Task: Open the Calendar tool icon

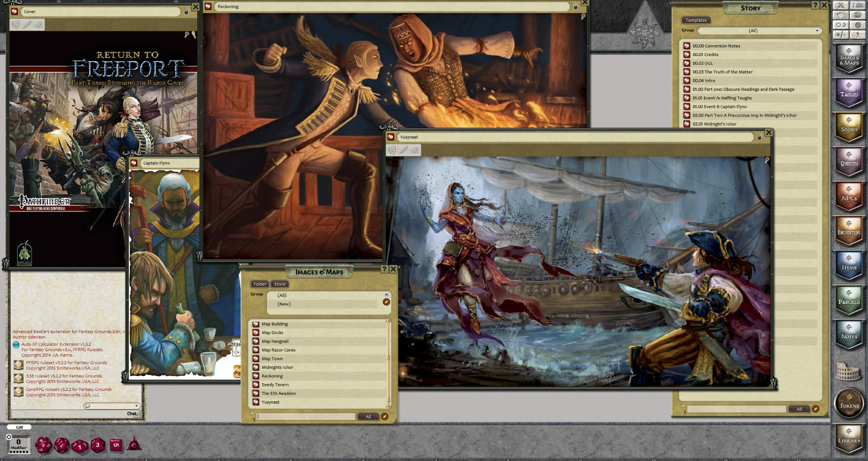Action: pos(841,15)
